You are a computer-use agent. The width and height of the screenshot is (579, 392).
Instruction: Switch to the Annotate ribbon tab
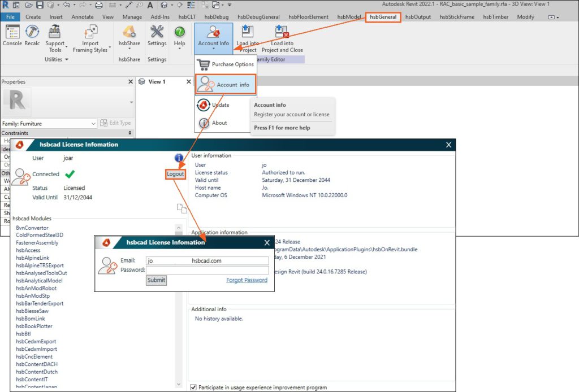(83, 17)
